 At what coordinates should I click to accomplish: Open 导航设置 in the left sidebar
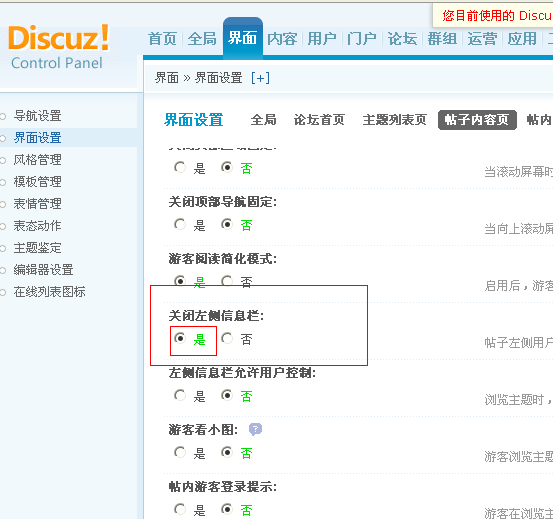coord(37,116)
